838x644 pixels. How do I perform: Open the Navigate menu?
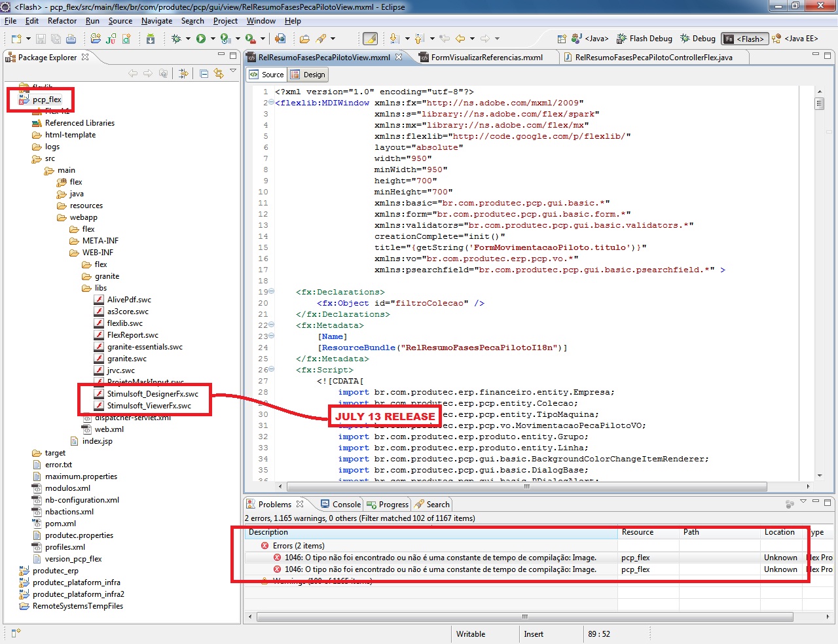[156, 21]
